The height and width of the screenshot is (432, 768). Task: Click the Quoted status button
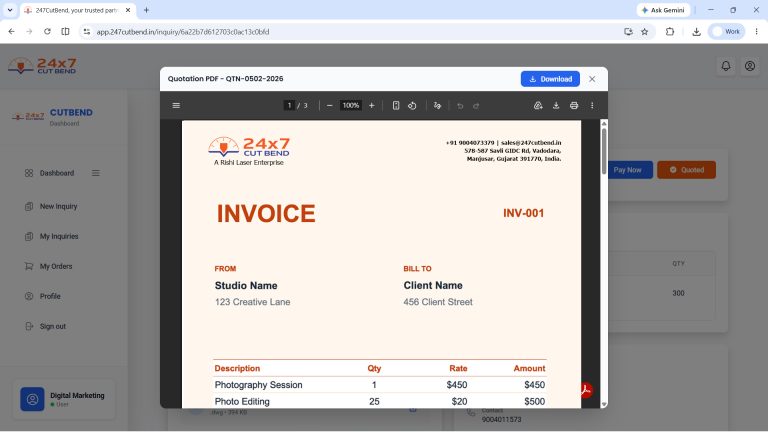pos(686,170)
